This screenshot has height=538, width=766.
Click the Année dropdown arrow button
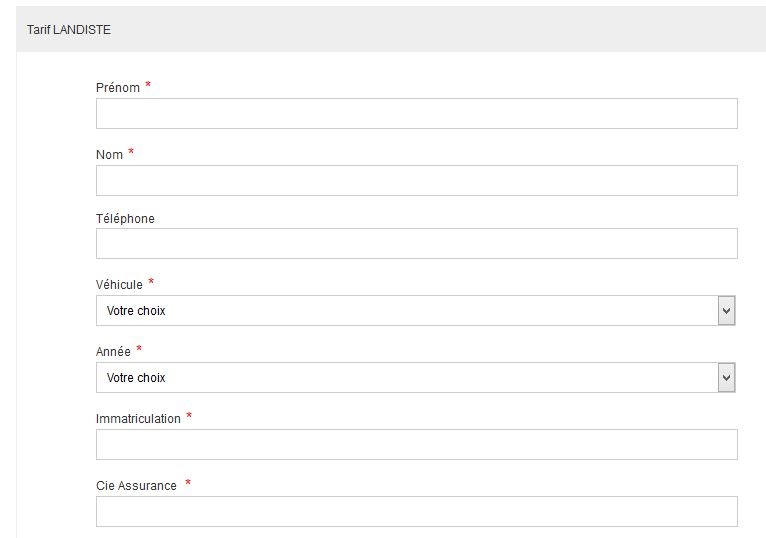point(727,377)
